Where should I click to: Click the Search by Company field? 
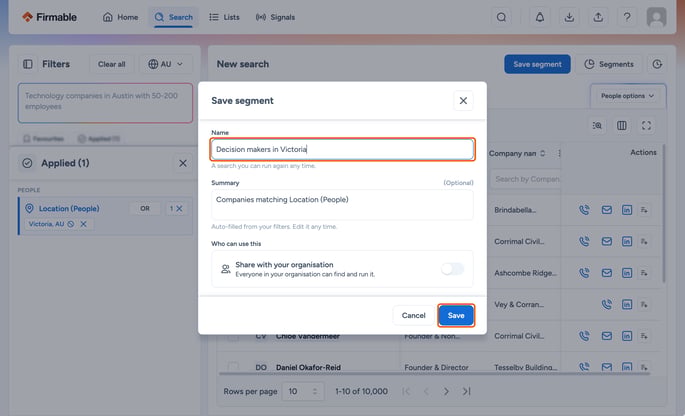click(526, 179)
